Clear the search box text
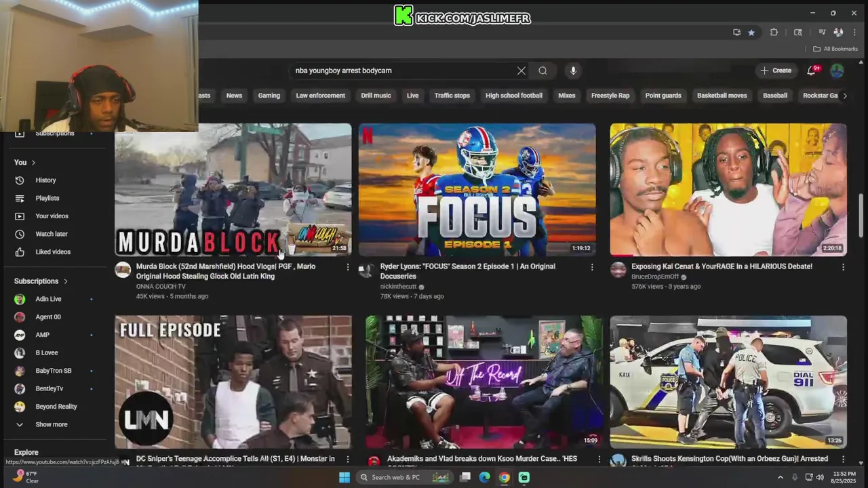The width and height of the screenshot is (868, 488). tap(521, 70)
